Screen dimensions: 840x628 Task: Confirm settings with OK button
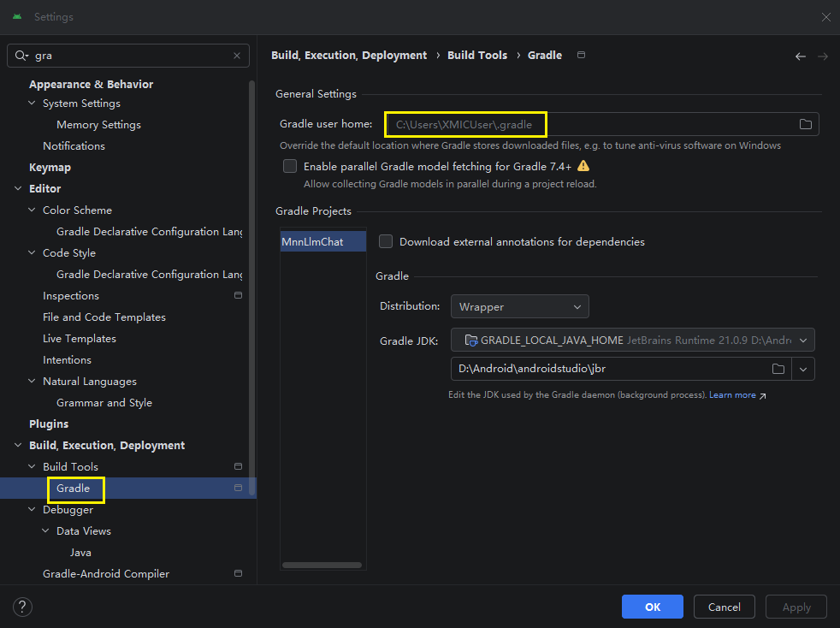click(x=653, y=607)
